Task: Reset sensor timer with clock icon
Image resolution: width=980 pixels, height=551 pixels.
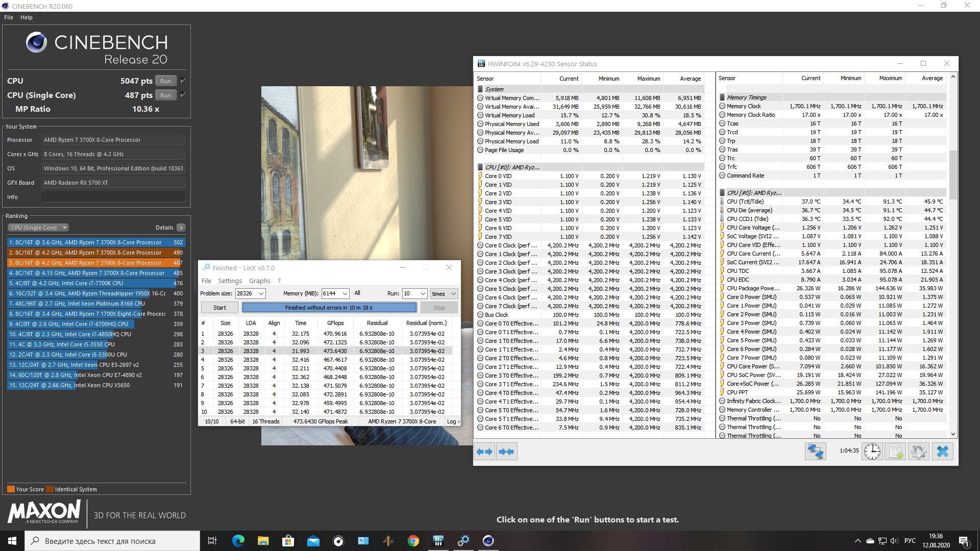Action: click(872, 452)
